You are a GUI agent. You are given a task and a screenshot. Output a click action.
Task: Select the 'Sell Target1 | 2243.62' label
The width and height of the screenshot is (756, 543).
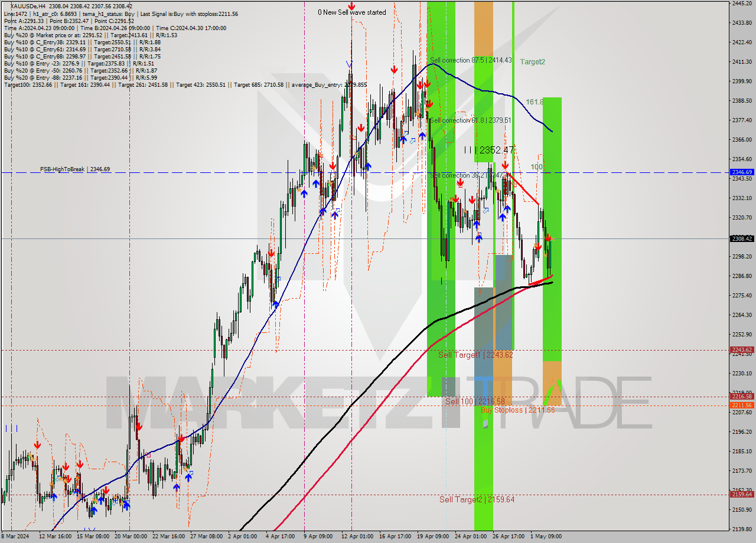pyautogui.click(x=475, y=355)
